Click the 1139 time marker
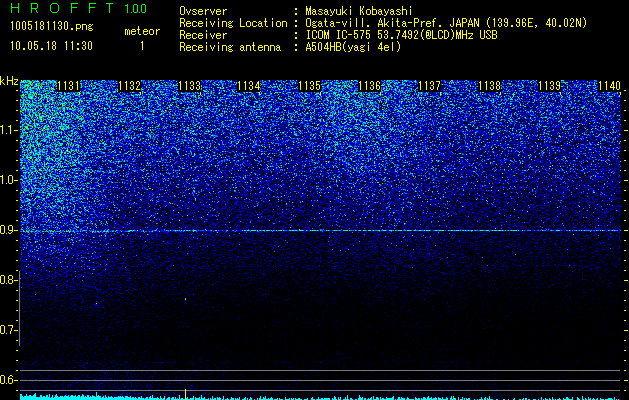629x400 pixels. 549,86
